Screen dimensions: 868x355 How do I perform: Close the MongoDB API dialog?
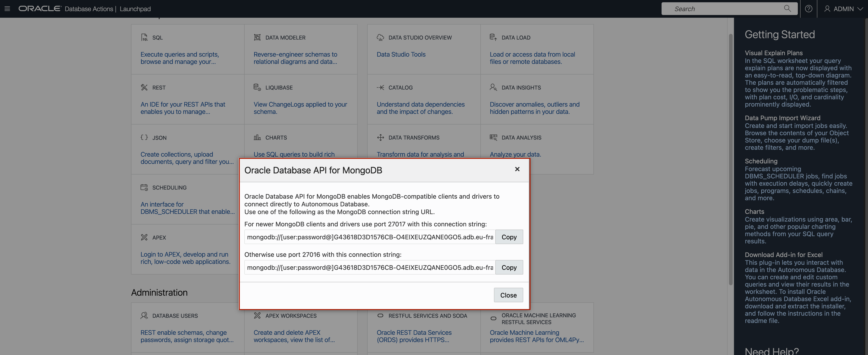508,295
